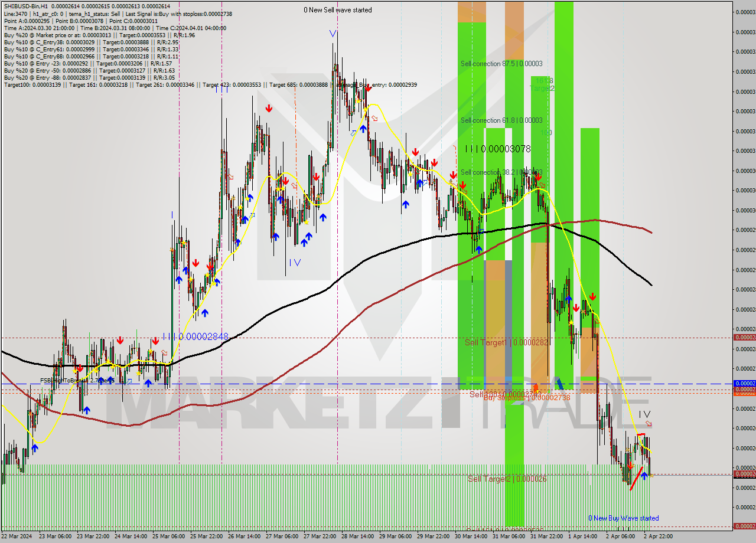The height and width of the screenshot is (543, 756).
Task: Click the 'Sell correction 38.2' label
Action: pyautogui.click(x=501, y=172)
